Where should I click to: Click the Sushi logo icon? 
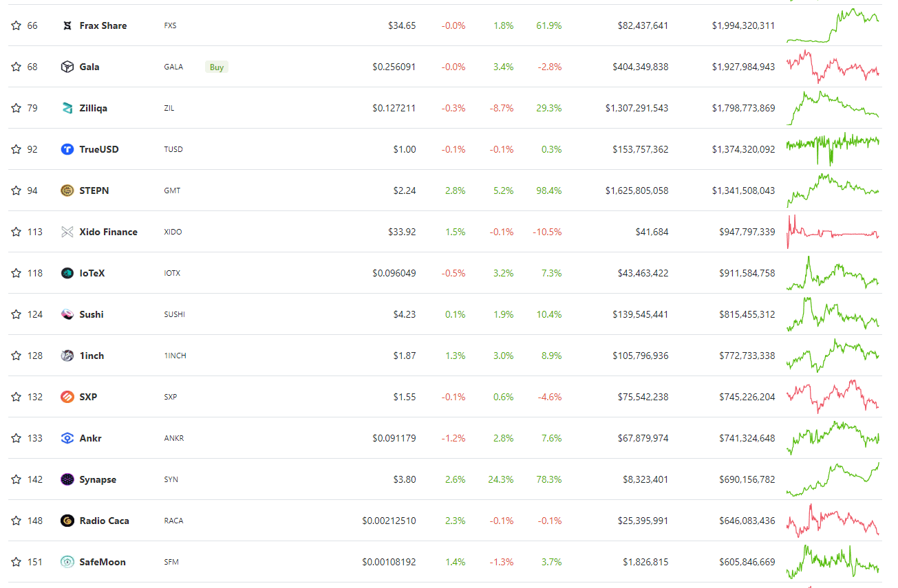(x=67, y=314)
